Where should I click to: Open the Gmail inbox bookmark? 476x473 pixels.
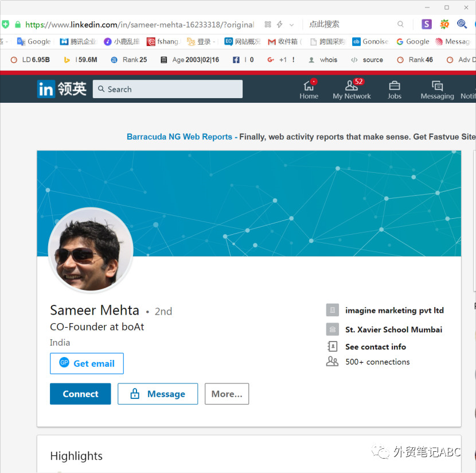pos(284,42)
